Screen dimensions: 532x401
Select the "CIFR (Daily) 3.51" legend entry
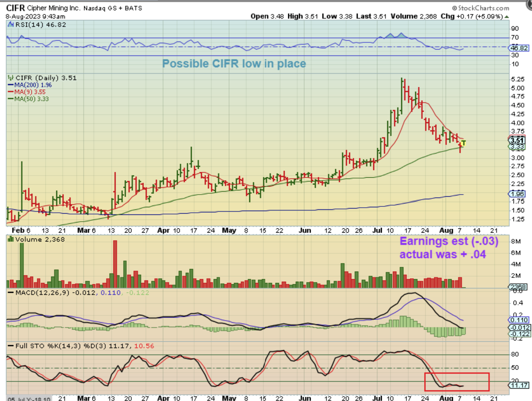coord(42,78)
